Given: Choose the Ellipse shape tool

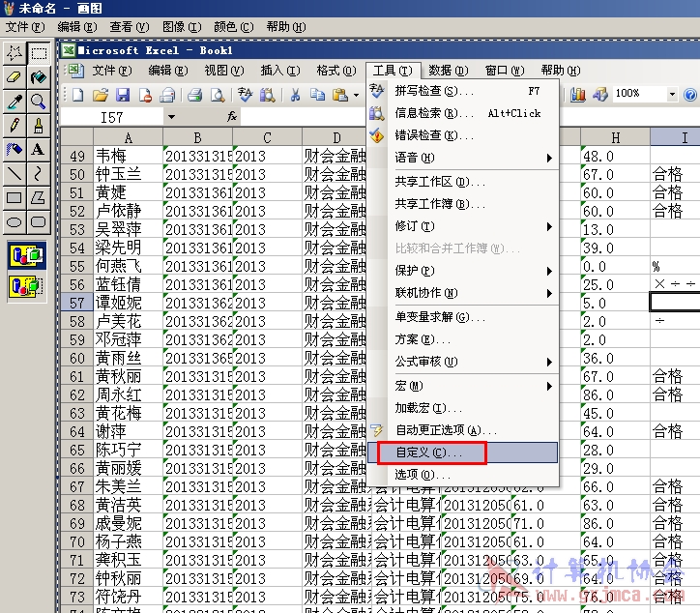Looking at the screenshot, I should click(x=15, y=221).
